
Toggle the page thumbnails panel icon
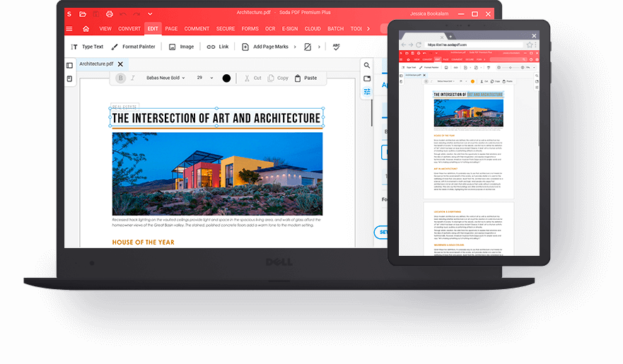click(69, 65)
